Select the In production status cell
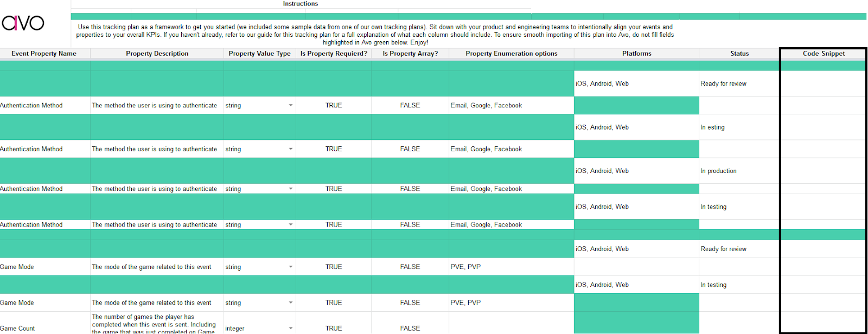Viewport: 868px width, 334px height. [x=739, y=171]
